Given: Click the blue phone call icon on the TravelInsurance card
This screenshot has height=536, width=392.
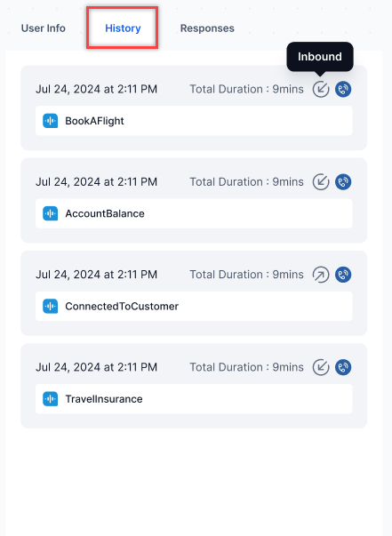Looking at the screenshot, I should [343, 367].
